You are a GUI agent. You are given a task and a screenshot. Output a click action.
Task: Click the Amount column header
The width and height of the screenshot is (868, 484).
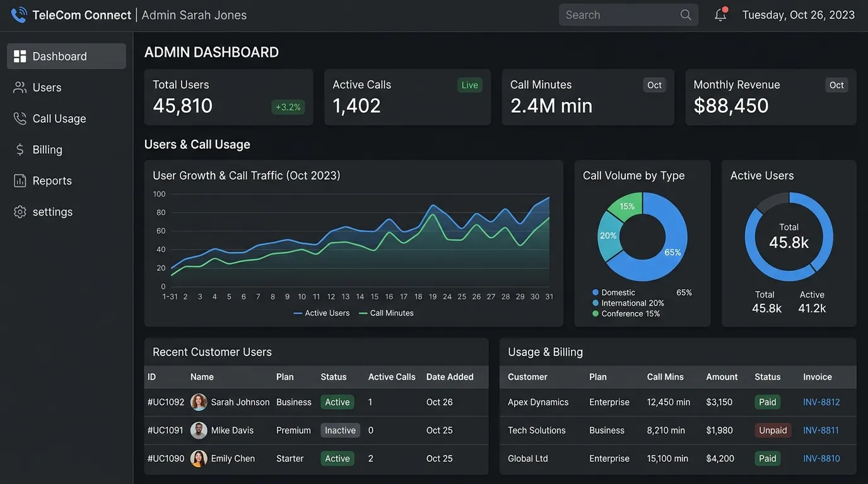(722, 377)
